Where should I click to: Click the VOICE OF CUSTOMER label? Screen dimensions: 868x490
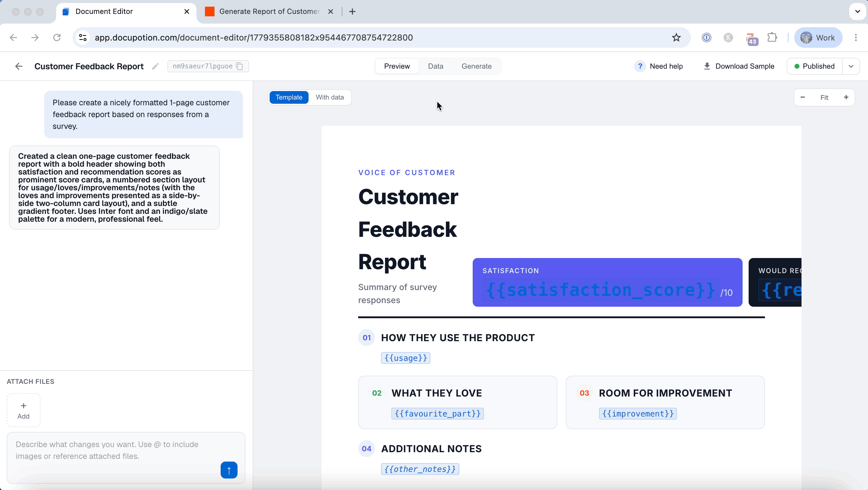[x=407, y=172]
